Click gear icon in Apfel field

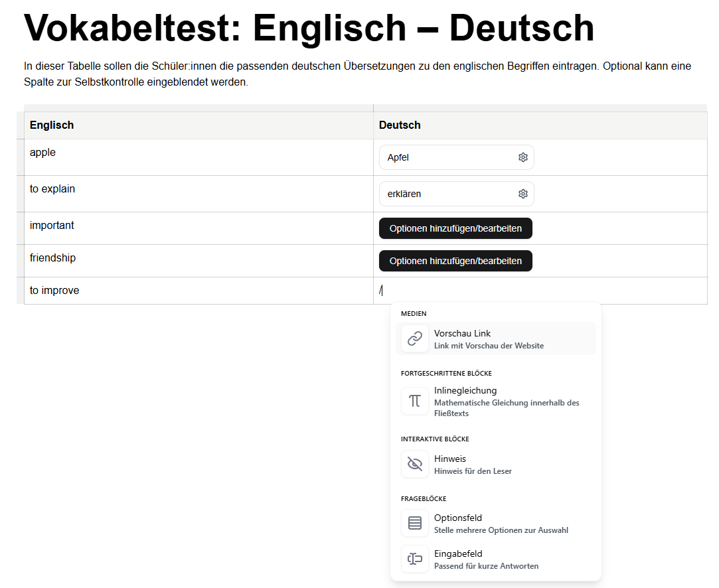[x=523, y=157]
